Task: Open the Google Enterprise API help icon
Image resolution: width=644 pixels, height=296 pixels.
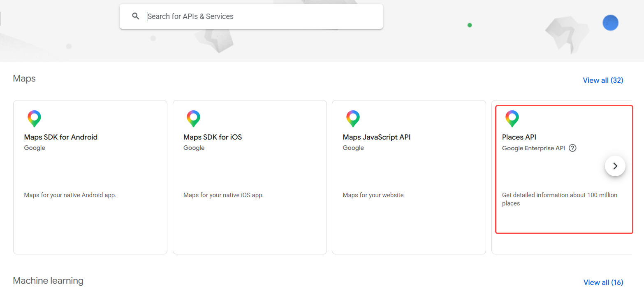Action: [572, 148]
